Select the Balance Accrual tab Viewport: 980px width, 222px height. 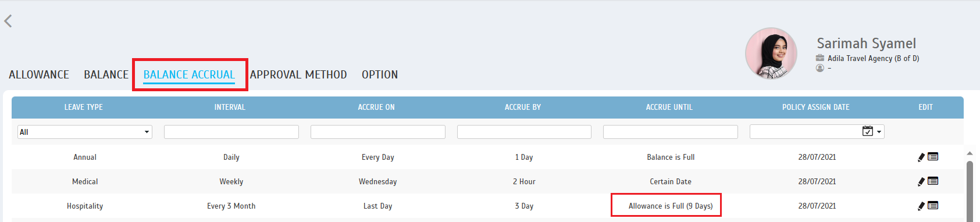[189, 74]
